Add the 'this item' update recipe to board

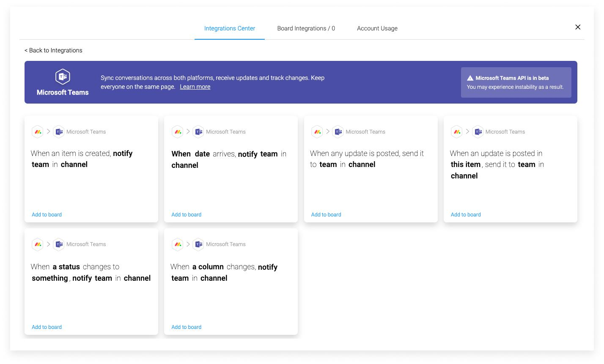click(x=466, y=214)
